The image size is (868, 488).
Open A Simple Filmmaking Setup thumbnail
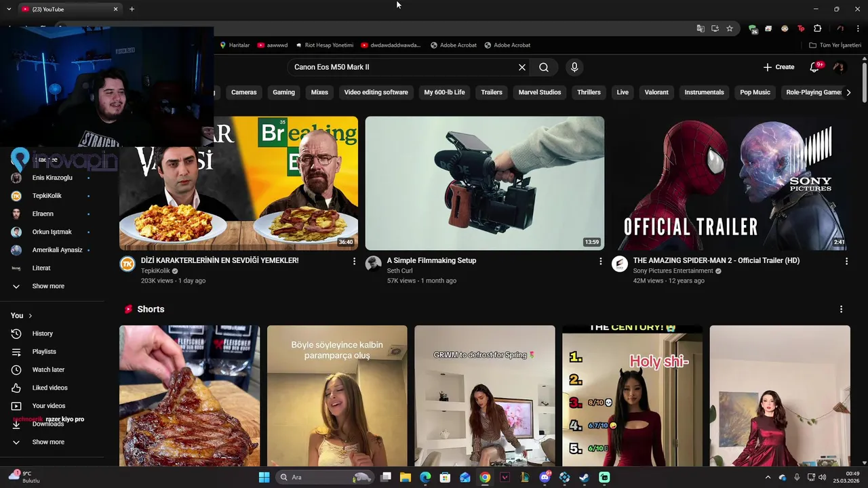pos(484,183)
